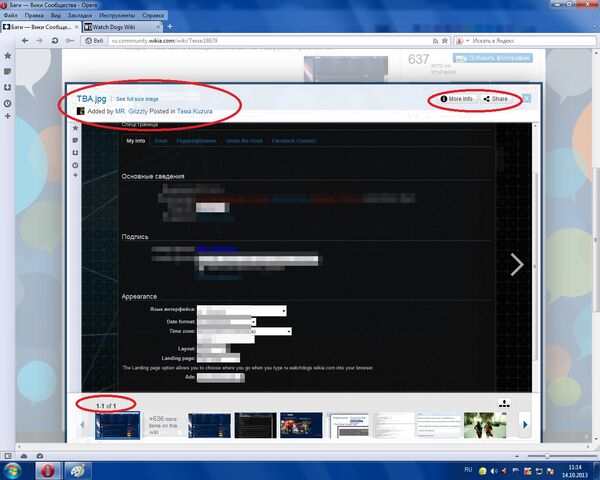Click the RSS feed icon in the address bar
The height and width of the screenshot is (480, 600).
point(435,41)
